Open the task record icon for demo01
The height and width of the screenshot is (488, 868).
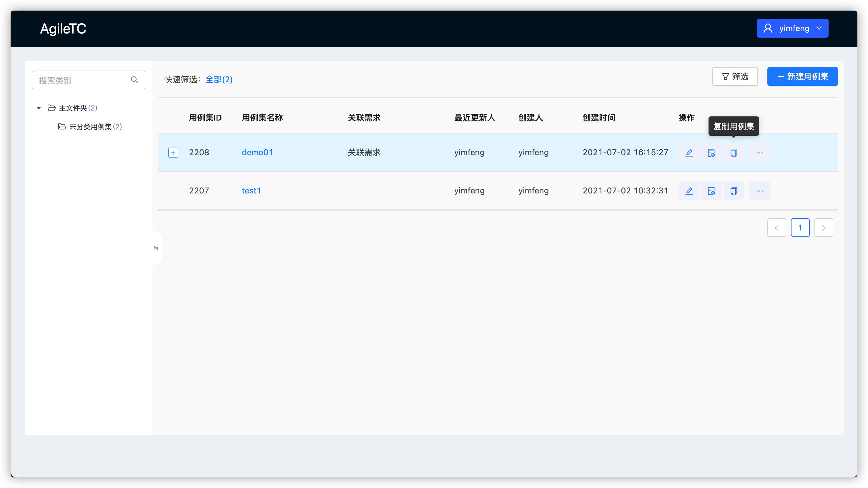(711, 153)
